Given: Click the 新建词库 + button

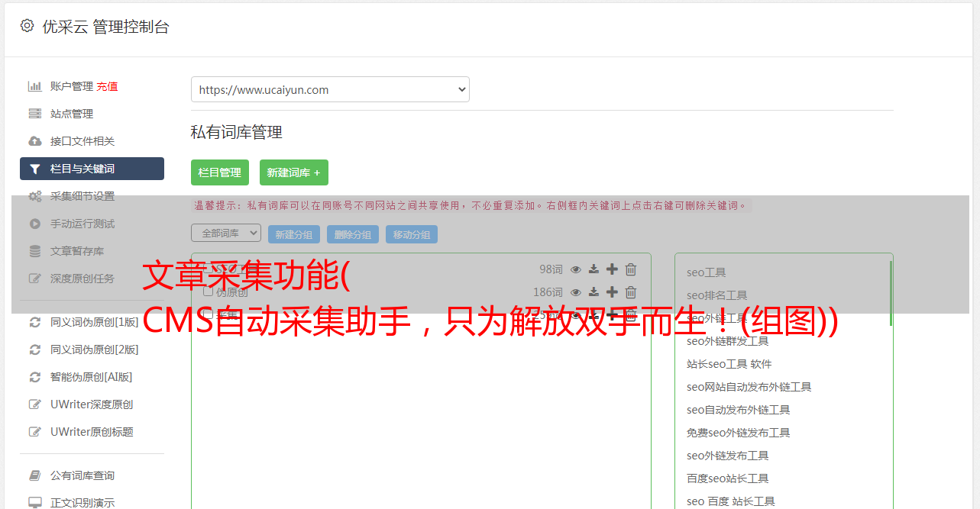Looking at the screenshot, I should tap(294, 172).
